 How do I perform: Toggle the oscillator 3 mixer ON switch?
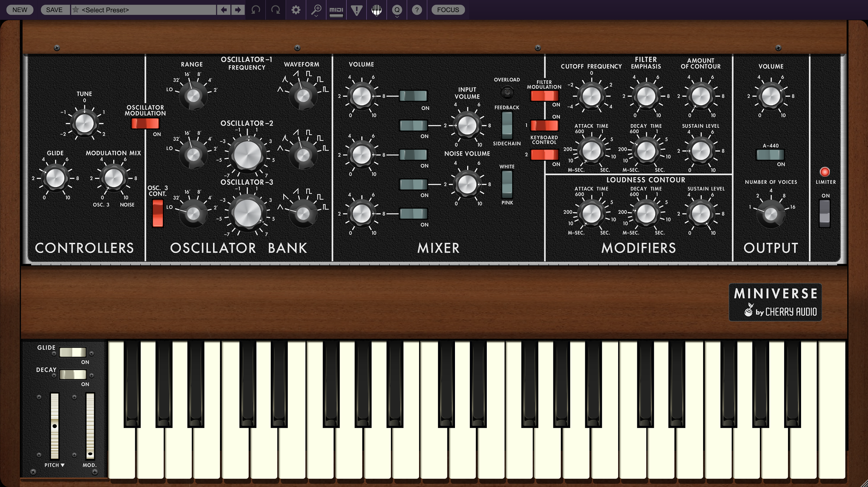coord(413,213)
